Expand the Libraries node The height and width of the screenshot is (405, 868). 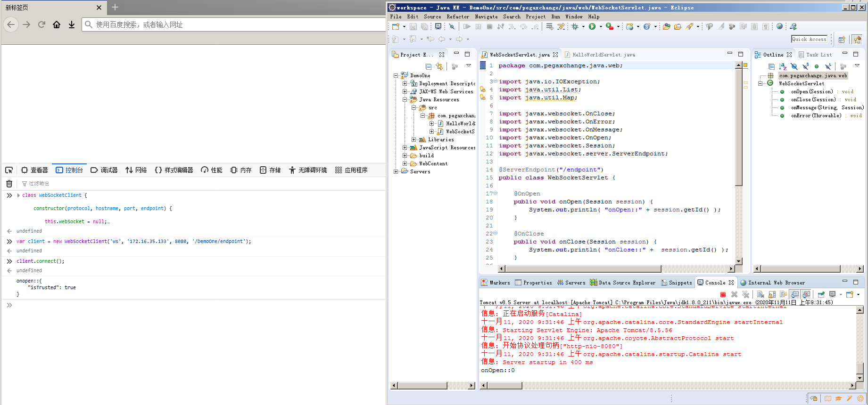click(x=413, y=139)
